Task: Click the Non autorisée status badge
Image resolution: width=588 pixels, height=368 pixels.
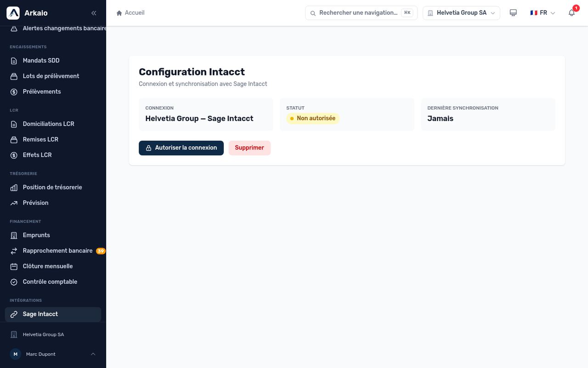Action: [312, 119]
